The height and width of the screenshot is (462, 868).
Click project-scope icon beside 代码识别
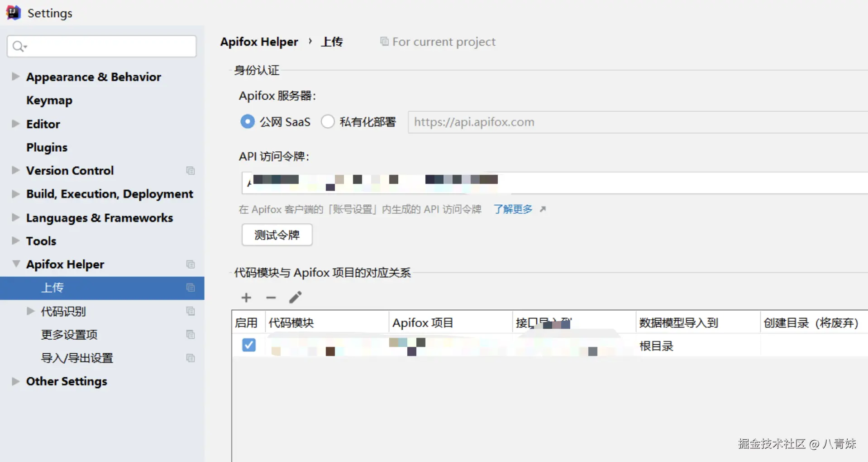coord(191,311)
